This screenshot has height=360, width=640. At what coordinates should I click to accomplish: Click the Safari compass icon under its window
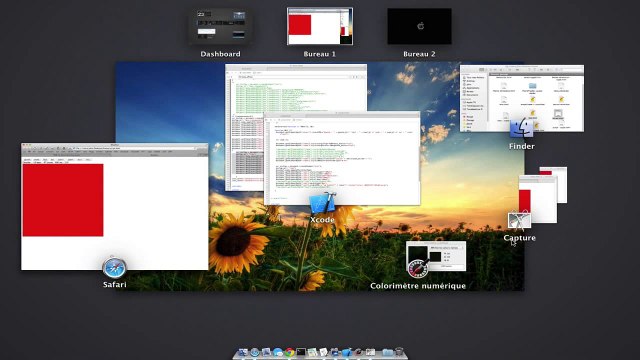tap(114, 268)
